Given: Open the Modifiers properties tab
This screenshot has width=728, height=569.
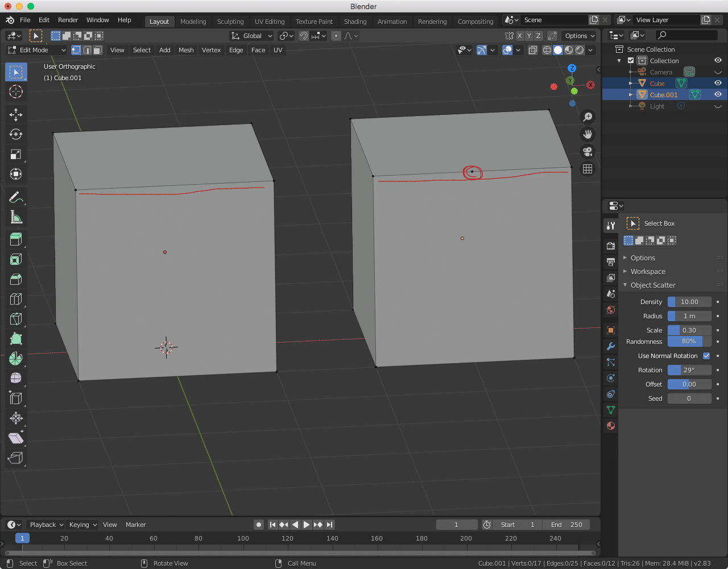Looking at the screenshot, I should 611,346.
